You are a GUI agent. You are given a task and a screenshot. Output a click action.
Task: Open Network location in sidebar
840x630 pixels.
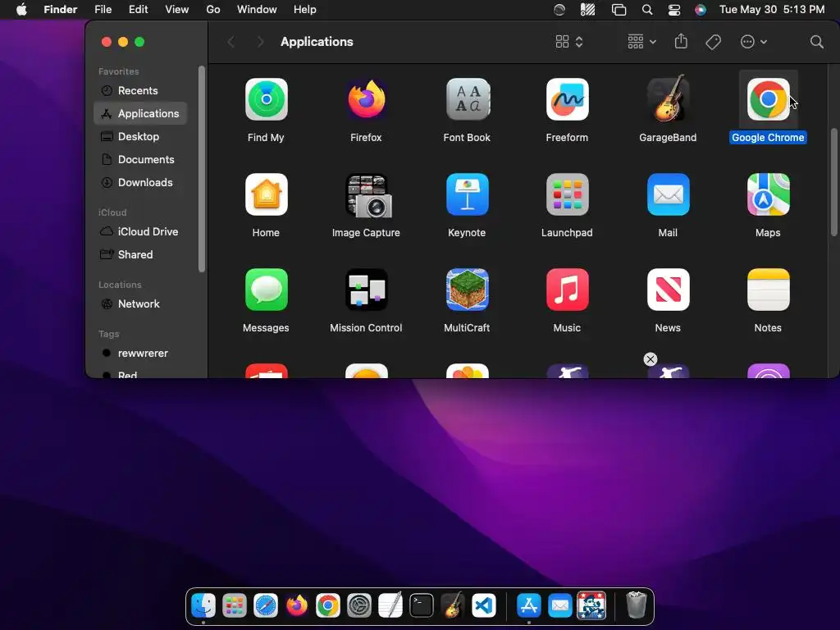(x=140, y=304)
